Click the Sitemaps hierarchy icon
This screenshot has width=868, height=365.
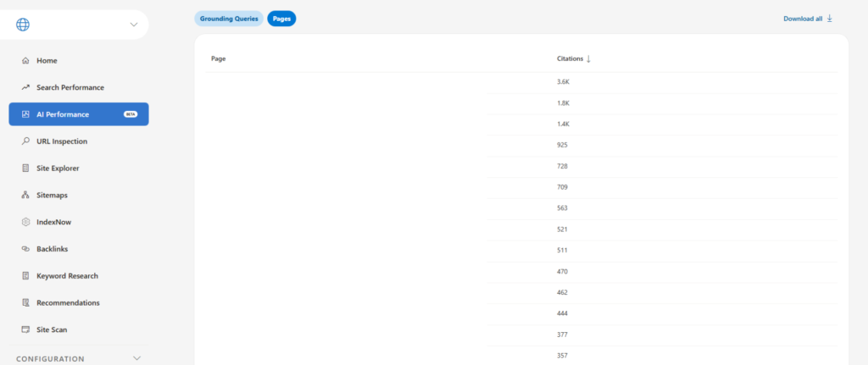coord(25,196)
